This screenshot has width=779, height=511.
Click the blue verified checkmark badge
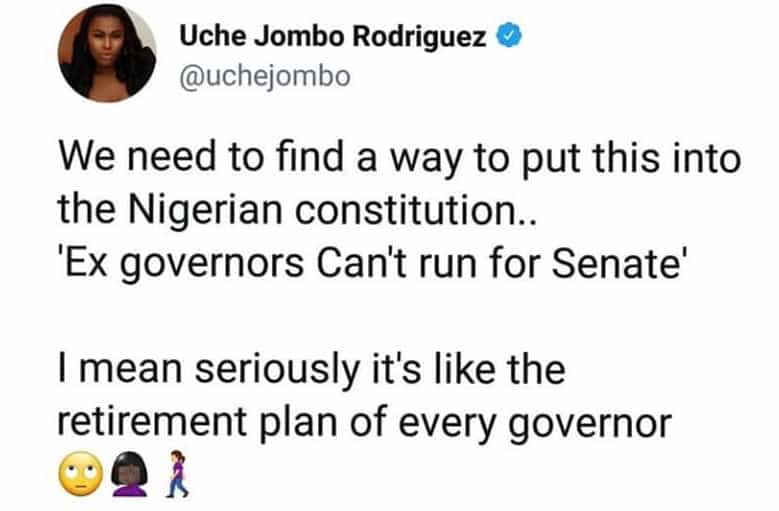click(510, 39)
